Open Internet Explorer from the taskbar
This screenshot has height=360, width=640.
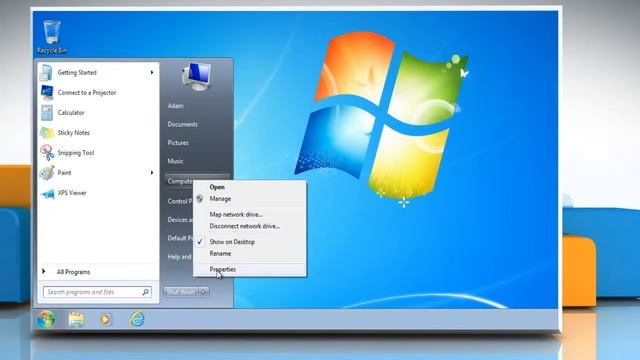(x=137, y=319)
